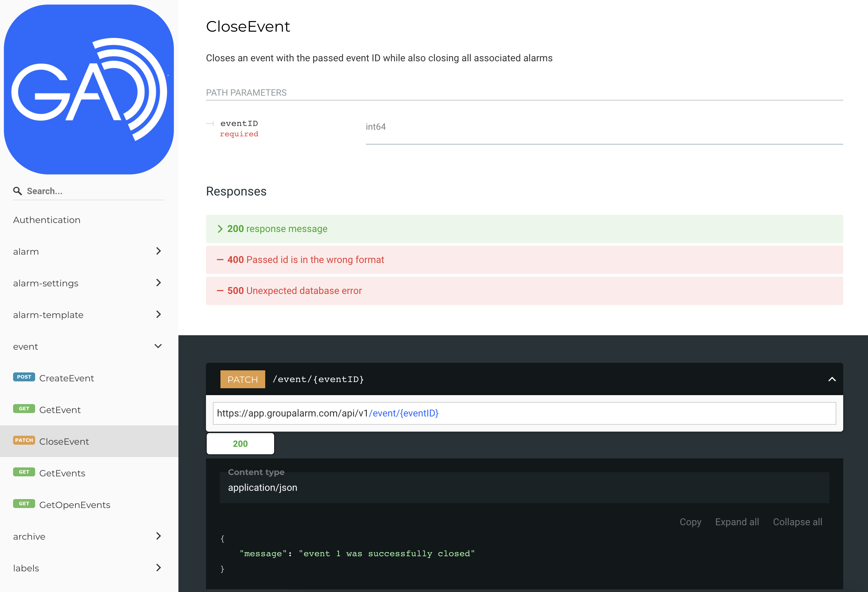
Task: Expand the alarm menu section
Action: coord(158,251)
